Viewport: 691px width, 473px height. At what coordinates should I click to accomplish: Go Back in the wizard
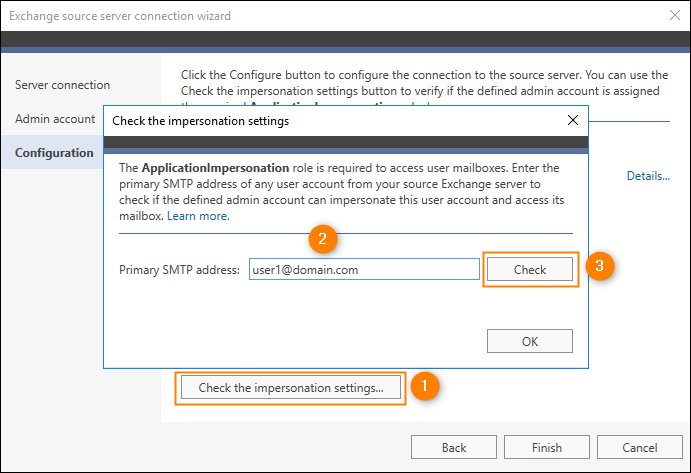(454, 447)
